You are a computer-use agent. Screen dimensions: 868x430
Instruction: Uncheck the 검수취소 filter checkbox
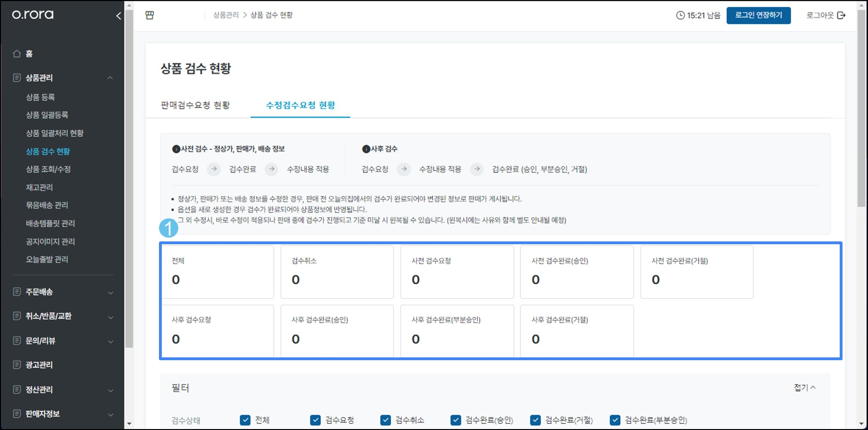385,420
